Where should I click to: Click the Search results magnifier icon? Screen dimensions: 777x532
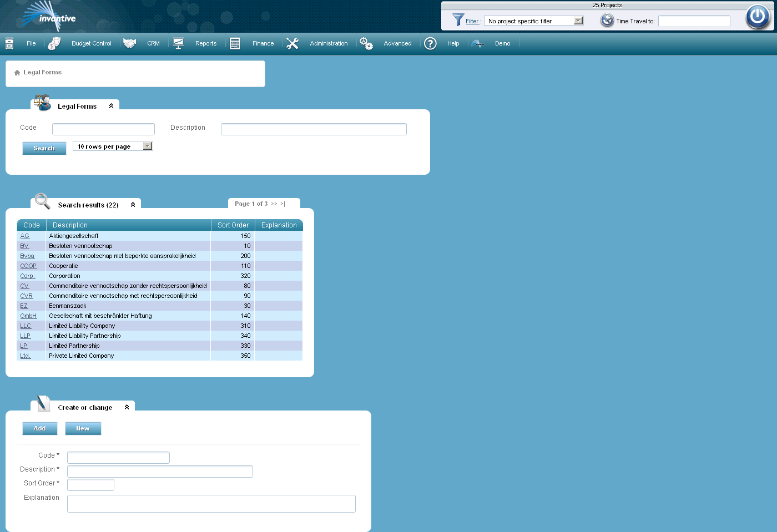click(x=43, y=201)
